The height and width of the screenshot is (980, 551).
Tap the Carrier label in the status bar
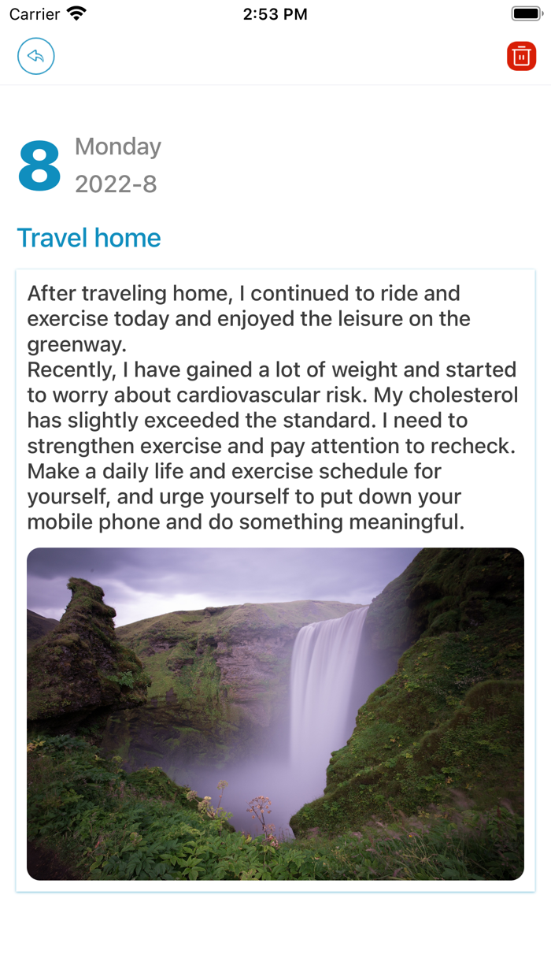click(35, 14)
